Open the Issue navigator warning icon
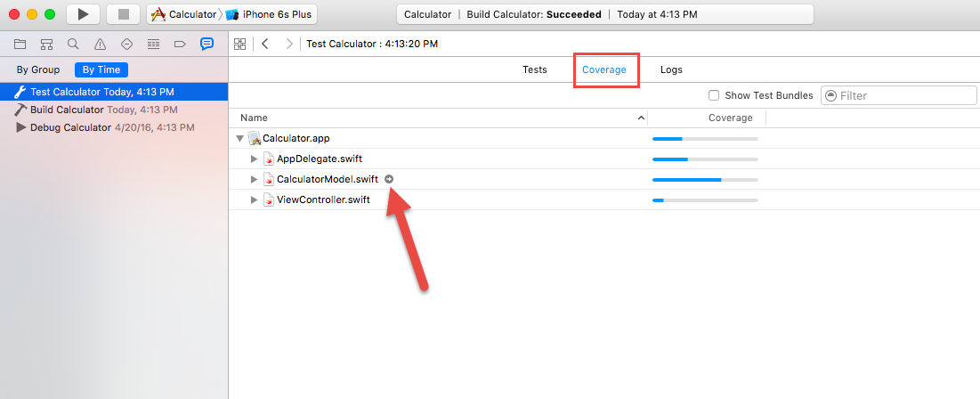980x399 pixels. pos(100,44)
